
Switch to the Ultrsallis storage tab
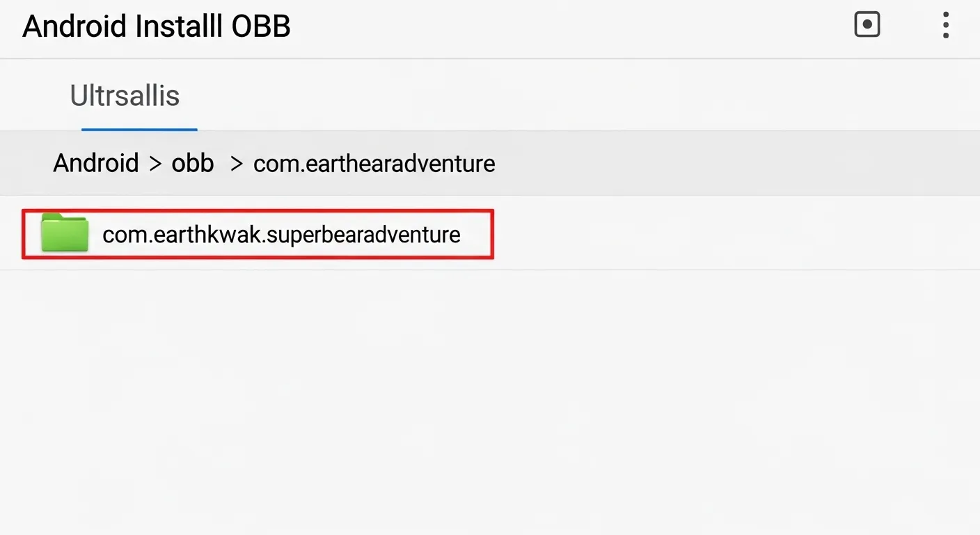point(124,95)
